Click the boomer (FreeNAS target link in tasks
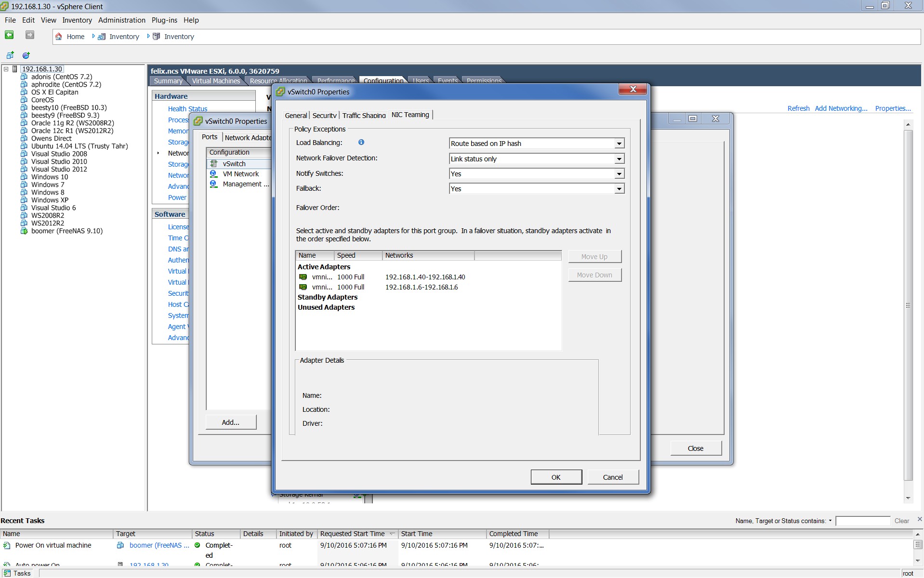The height and width of the screenshot is (578, 924). point(159,545)
